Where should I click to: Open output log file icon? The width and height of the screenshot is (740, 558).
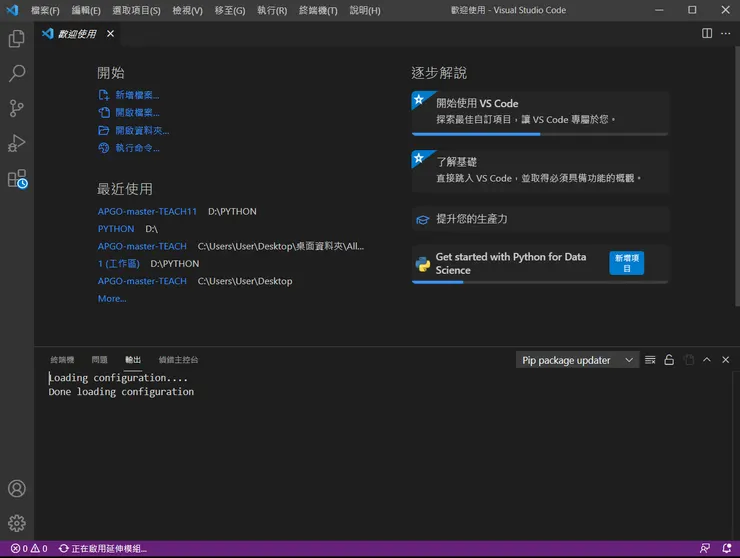(x=689, y=360)
